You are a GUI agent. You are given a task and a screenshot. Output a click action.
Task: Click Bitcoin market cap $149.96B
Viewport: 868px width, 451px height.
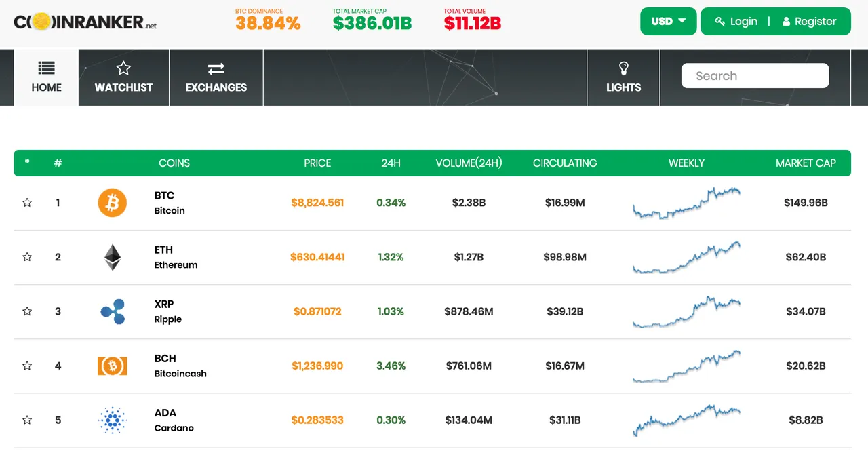(x=806, y=203)
